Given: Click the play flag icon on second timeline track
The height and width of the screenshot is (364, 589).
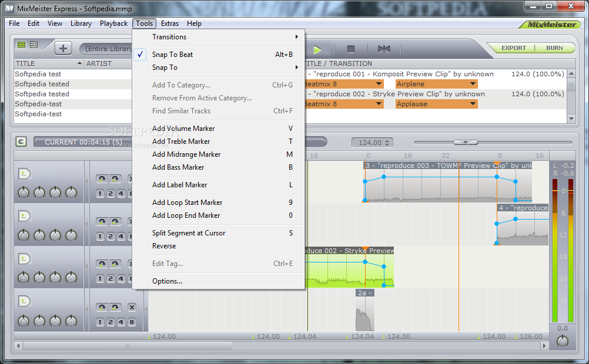Looking at the screenshot, I should (x=24, y=216).
